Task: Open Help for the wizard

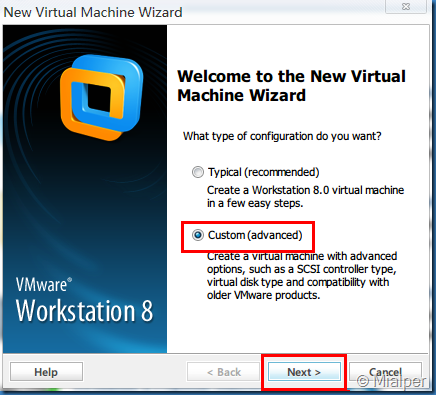Action: [46, 372]
